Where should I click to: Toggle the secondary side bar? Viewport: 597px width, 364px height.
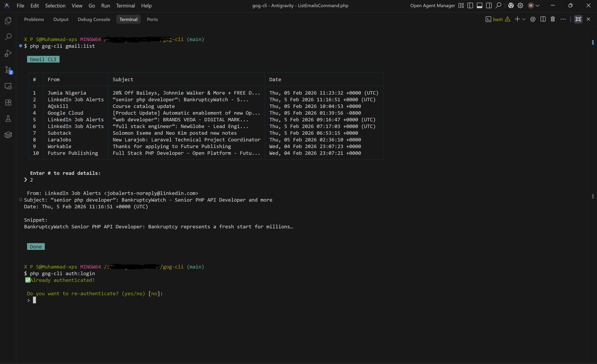489,5
